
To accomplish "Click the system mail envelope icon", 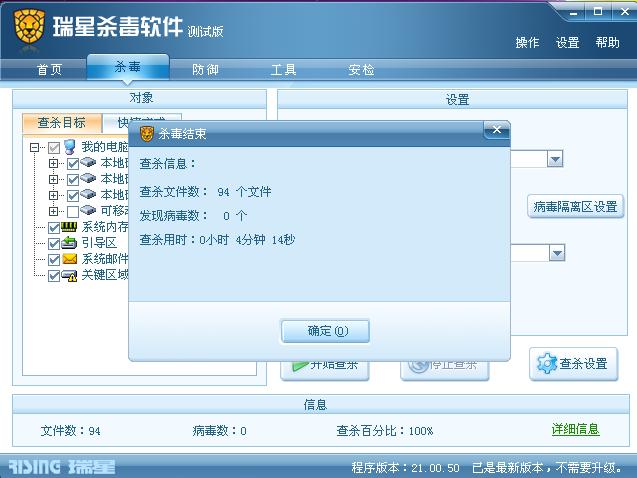I will [x=69, y=259].
